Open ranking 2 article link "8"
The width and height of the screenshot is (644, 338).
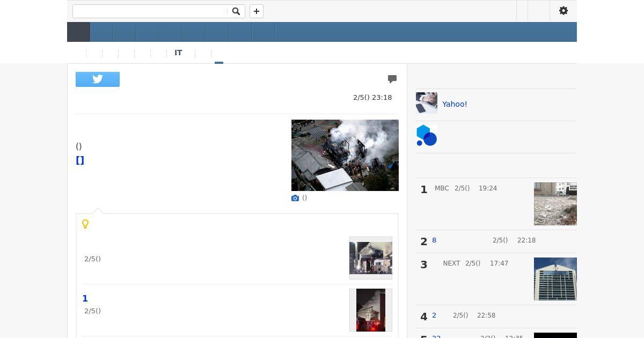point(434,240)
